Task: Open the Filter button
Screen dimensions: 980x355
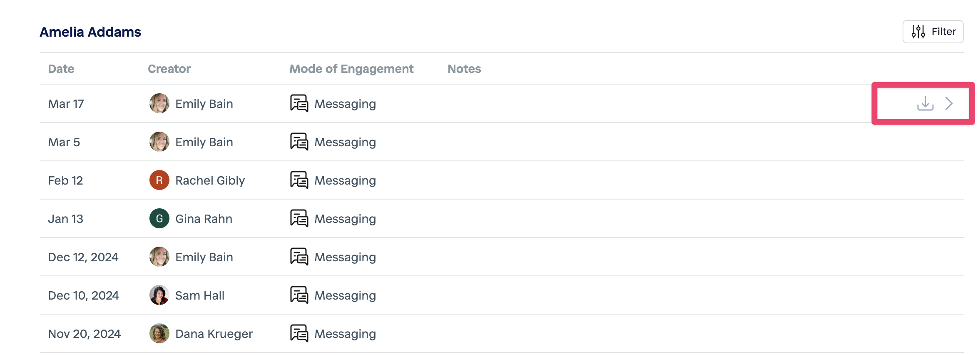Action: coord(933,32)
